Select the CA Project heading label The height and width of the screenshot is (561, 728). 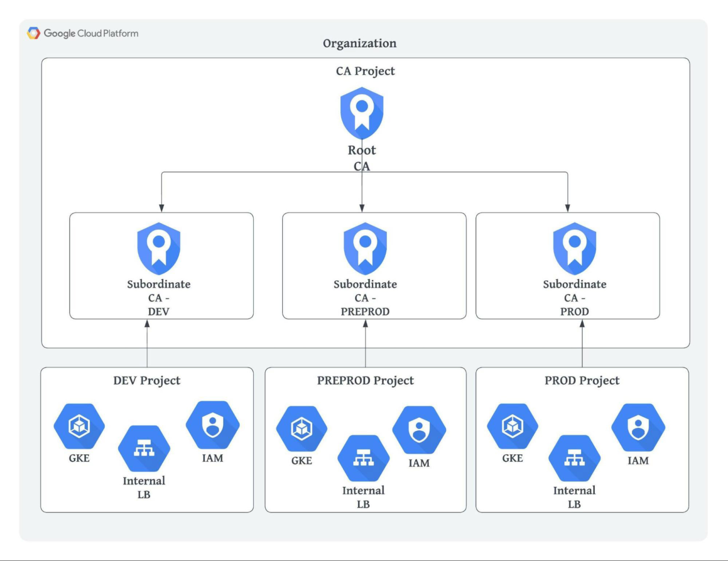pyautogui.click(x=365, y=71)
